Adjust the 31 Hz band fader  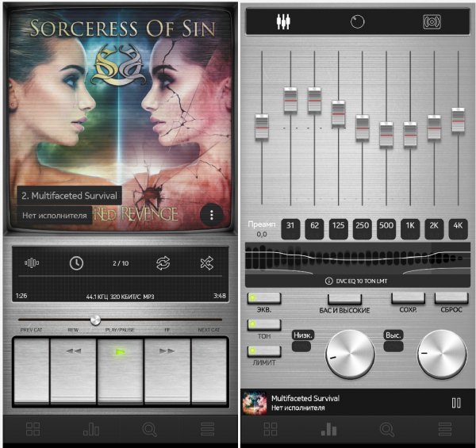pos(290,100)
